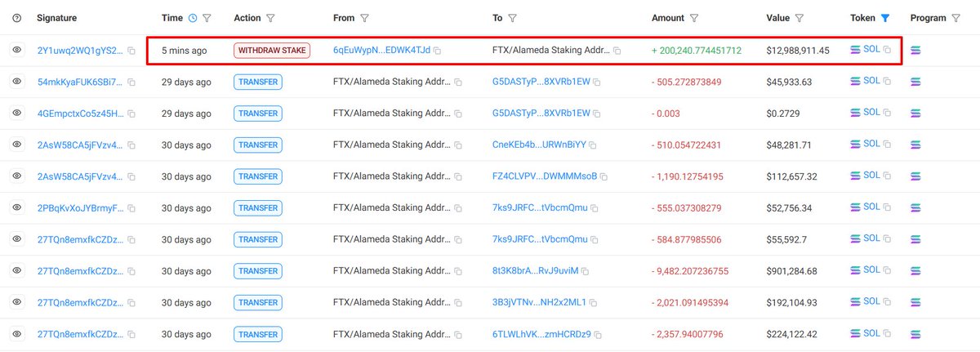Copy the To address FZ4CLVPV...DWMMMsoB
Image resolution: width=980 pixels, height=352 pixels.
[605, 176]
